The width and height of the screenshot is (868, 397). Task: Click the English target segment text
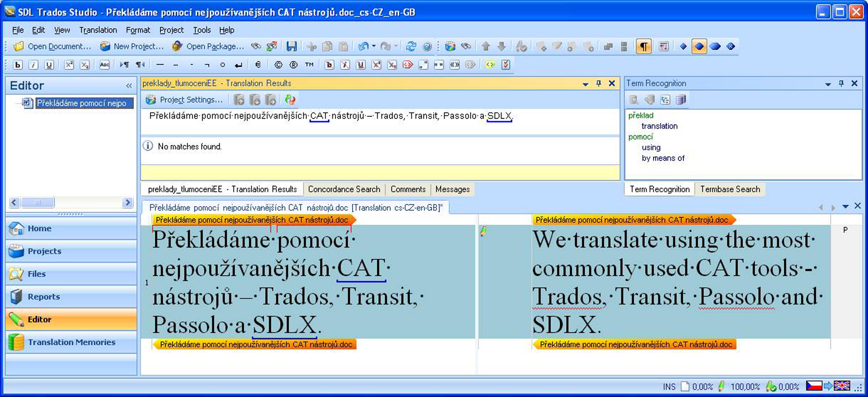tap(677, 282)
